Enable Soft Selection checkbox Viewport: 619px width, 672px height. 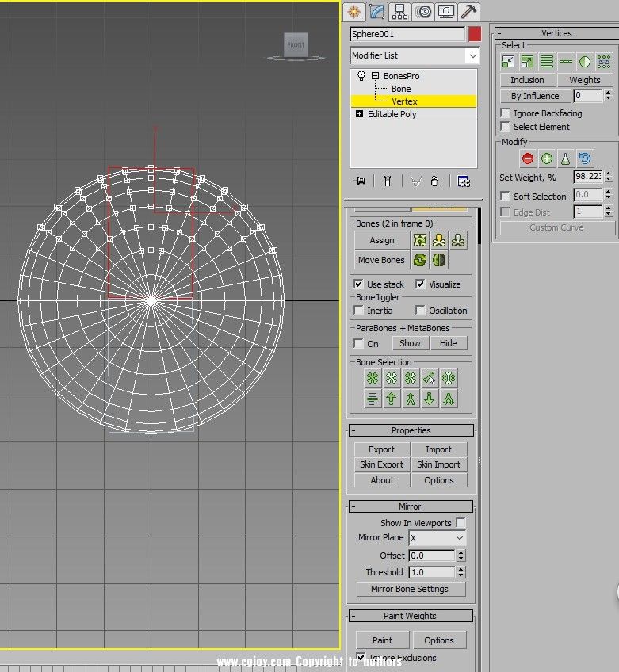point(506,197)
